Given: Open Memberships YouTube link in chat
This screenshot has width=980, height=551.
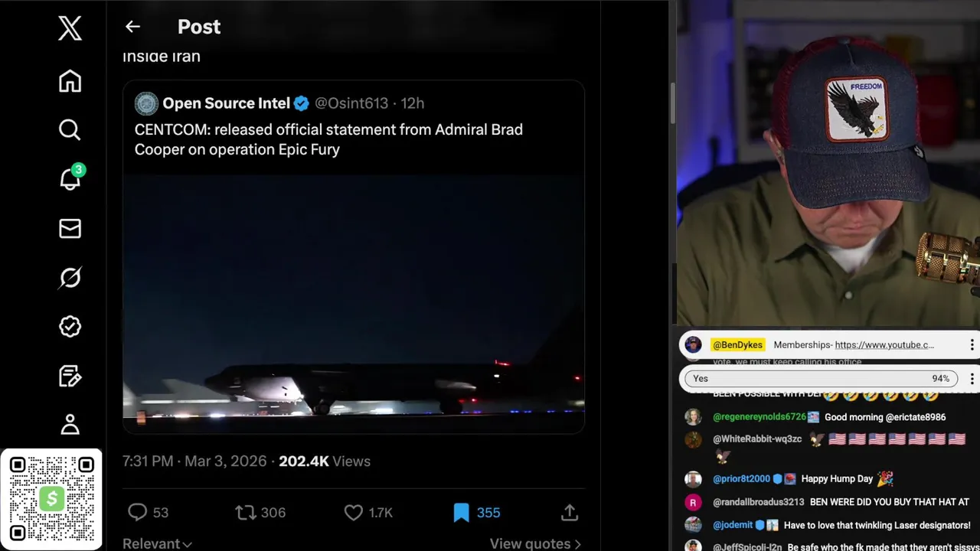Looking at the screenshot, I should [x=884, y=345].
